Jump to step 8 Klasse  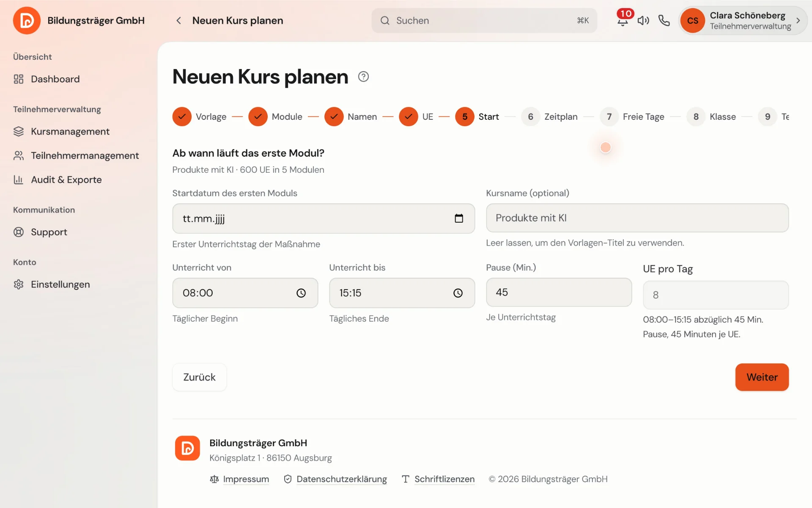711,116
